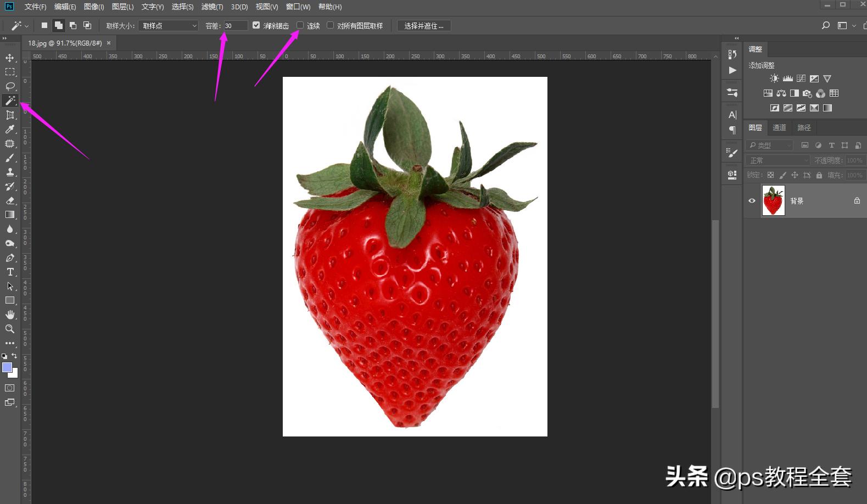Viewport: 867px width, 504px height.
Task: Select the Lasso tool
Action: point(10,86)
